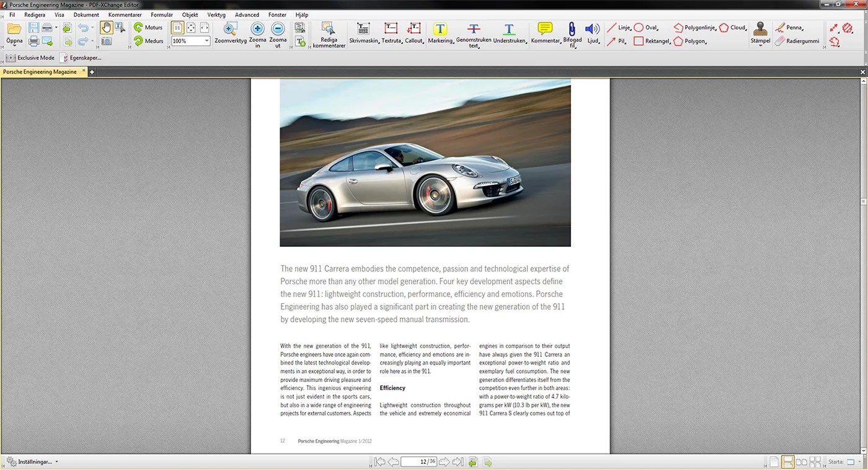Viewport: 868px width, 470px height.
Task: Open the Visa menu
Action: [60, 14]
